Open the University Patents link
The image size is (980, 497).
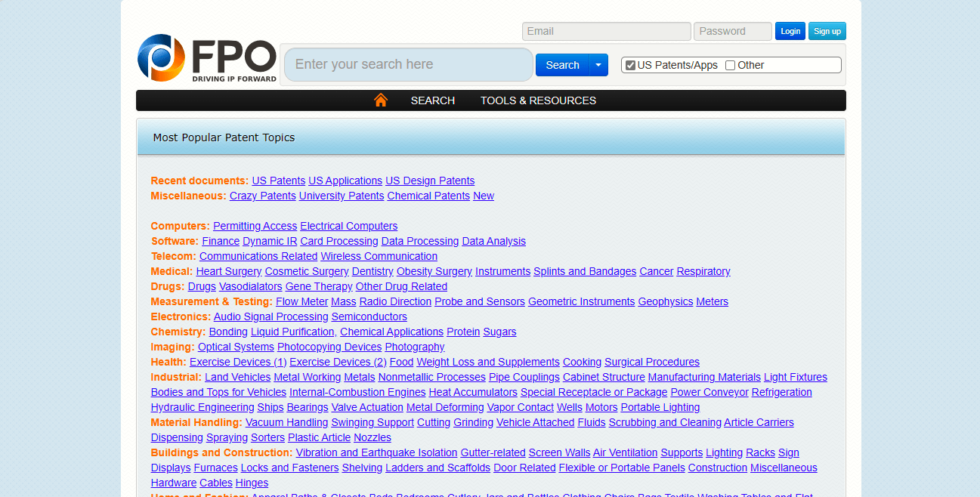click(342, 196)
